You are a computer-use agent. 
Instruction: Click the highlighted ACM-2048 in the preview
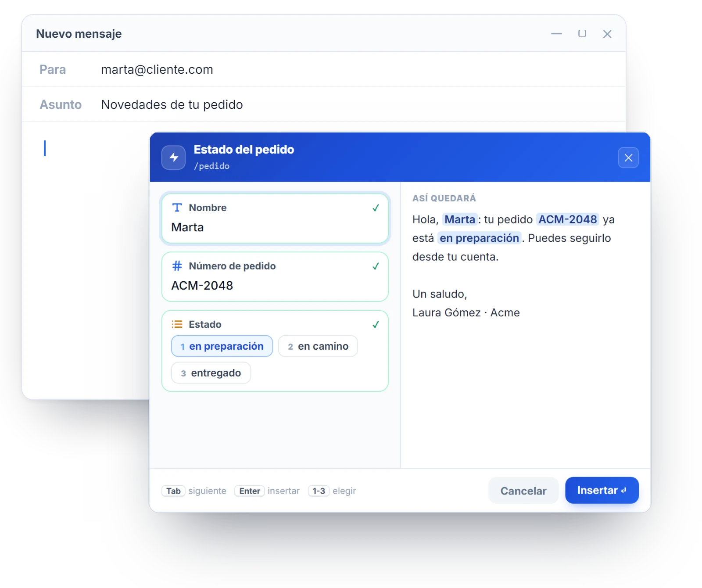click(568, 219)
